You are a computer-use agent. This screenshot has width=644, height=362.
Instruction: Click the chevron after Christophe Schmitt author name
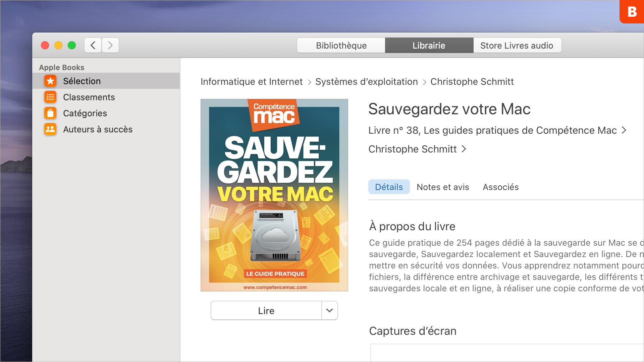coord(464,149)
